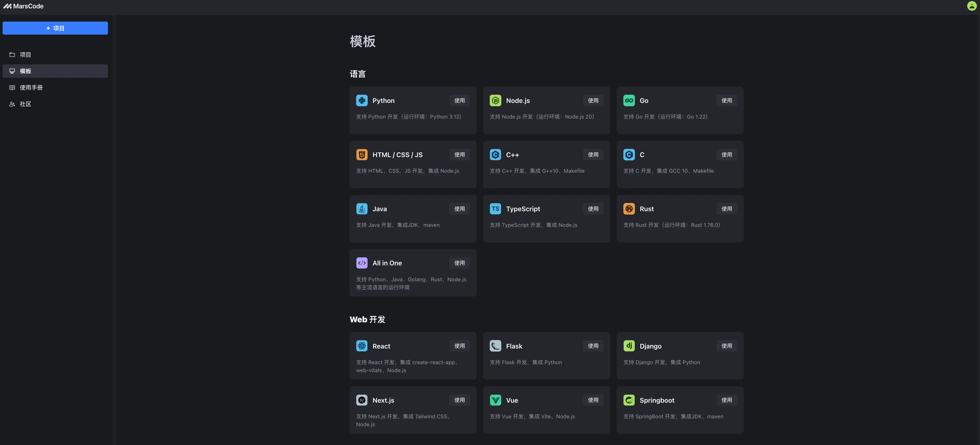Click the Python template icon
The image size is (980, 445).
pyautogui.click(x=362, y=100)
